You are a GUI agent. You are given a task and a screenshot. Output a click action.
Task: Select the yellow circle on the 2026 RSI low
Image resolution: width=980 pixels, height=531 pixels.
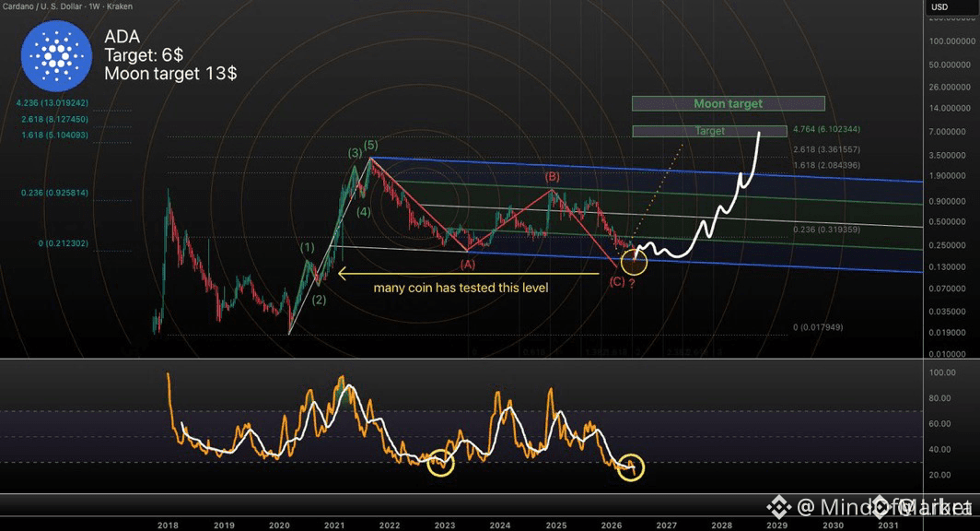pos(630,467)
